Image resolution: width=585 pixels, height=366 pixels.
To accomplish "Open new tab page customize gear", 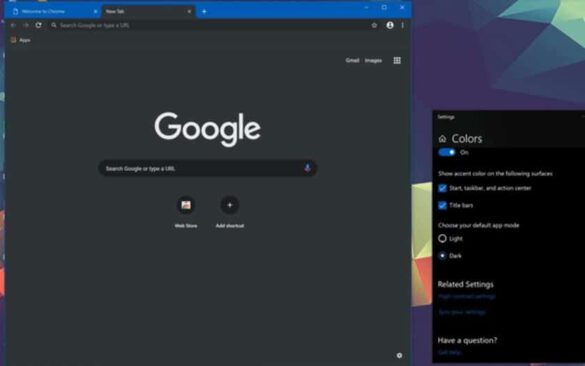I will point(399,356).
